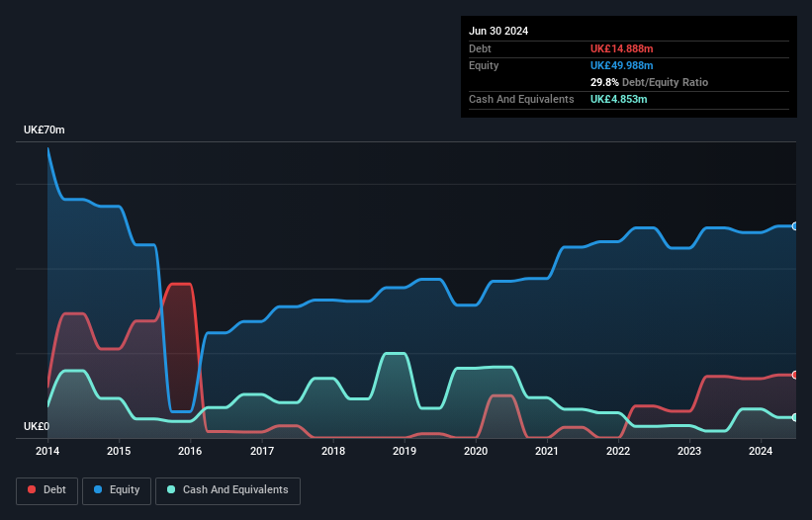Viewport: 812px width, 520px height.
Task: Click the 2016 x-axis label
Action: 190,451
